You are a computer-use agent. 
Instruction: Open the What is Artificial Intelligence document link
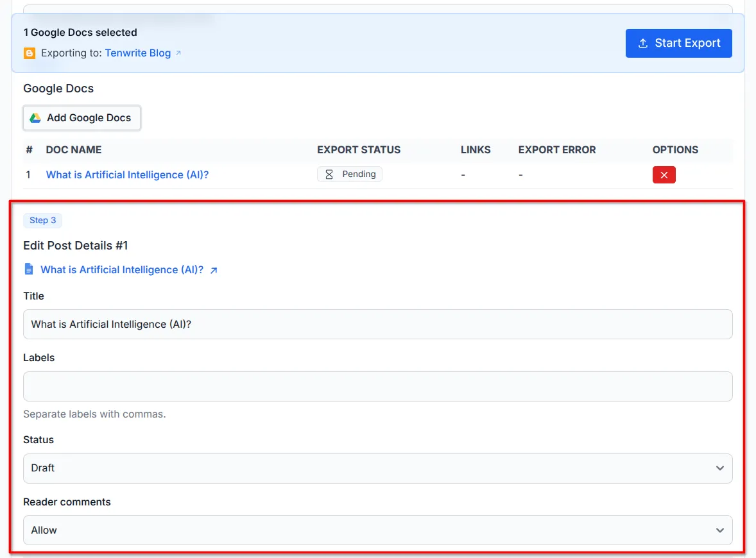coord(127,174)
